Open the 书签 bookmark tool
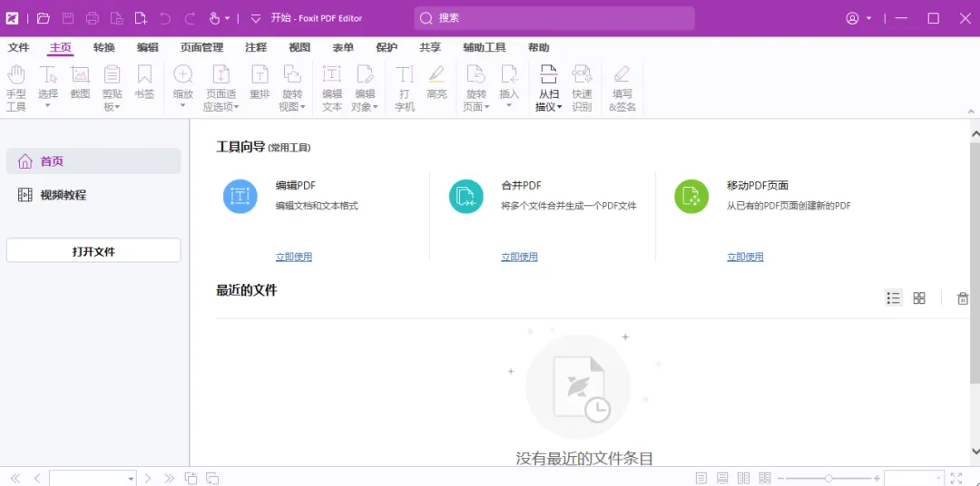 tap(145, 82)
